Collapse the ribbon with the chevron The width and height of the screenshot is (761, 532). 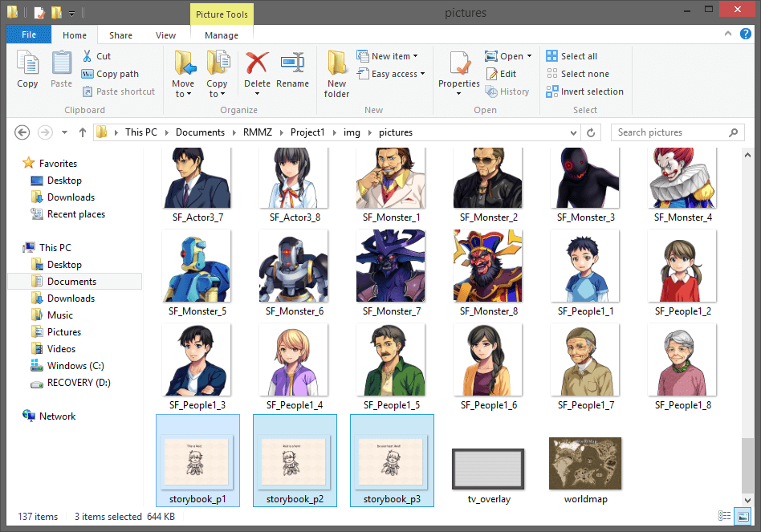(730, 35)
